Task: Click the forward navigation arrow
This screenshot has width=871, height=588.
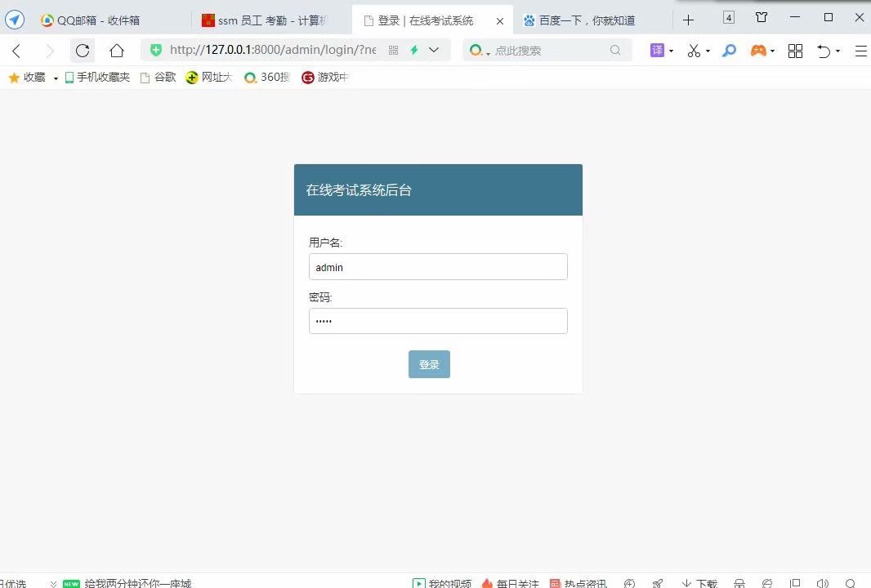Action: (x=50, y=51)
